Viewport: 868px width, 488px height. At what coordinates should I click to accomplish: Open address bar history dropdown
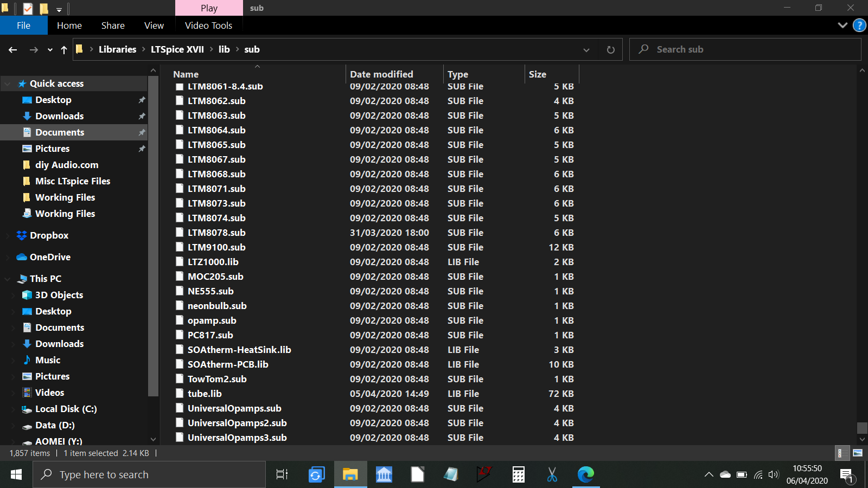point(586,50)
